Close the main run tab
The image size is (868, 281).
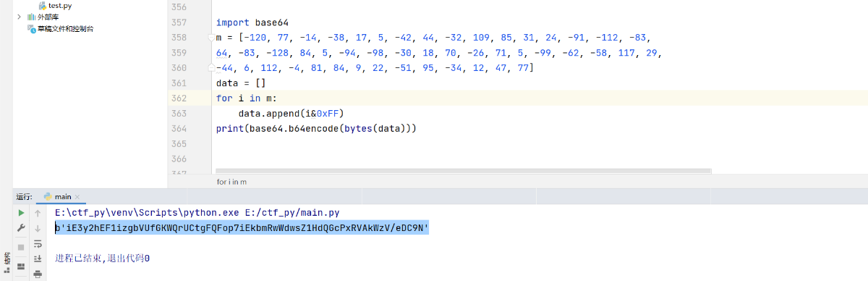click(77, 196)
